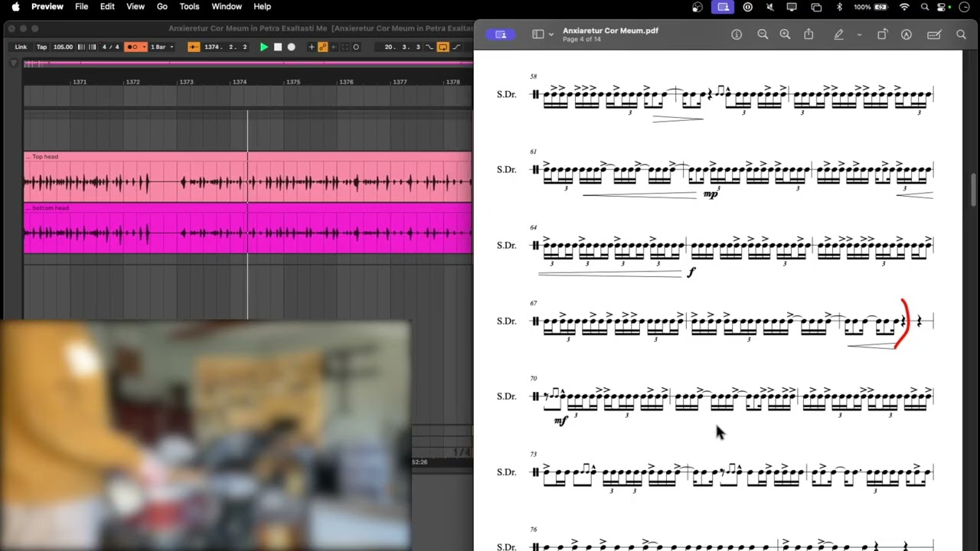
Task: Toggle the Preview sidebar button
Action: click(538, 34)
